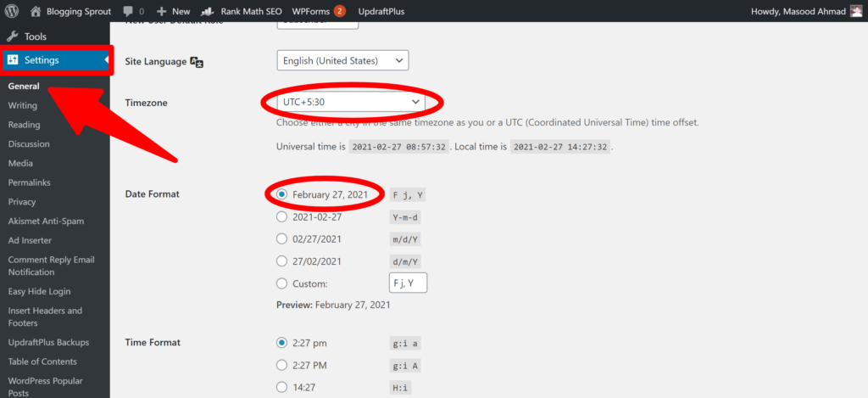Select the Custom date format radio
This screenshot has width=868, height=398.
pos(281,283)
